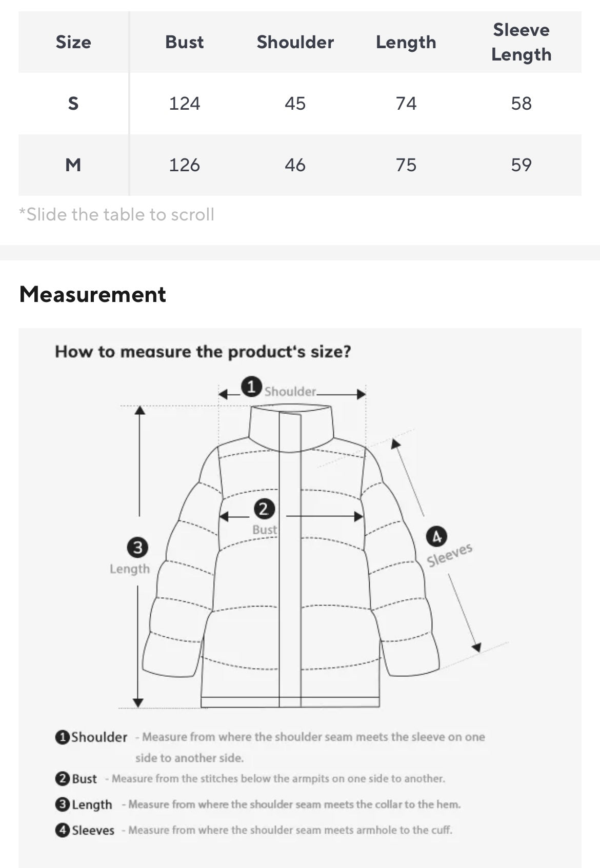Select the Shoulder column header in the table

[295, 42]
